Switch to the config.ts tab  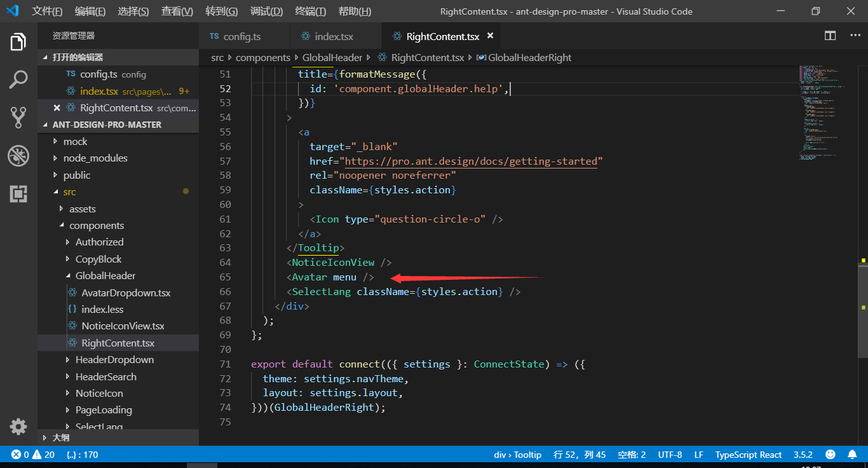point(242,36)
